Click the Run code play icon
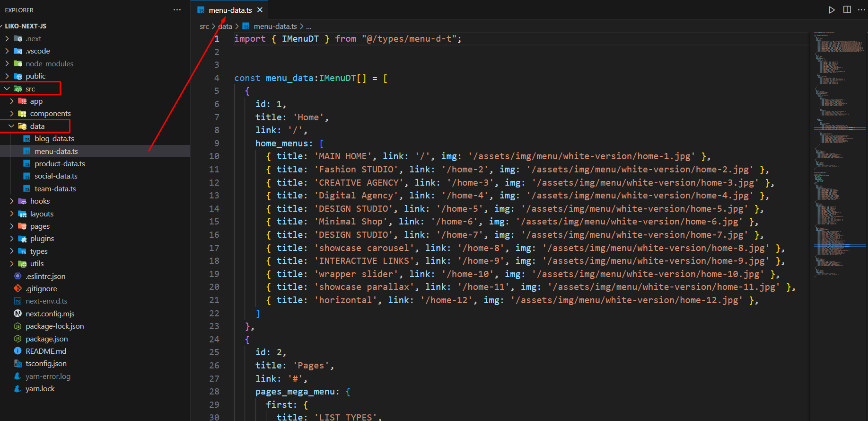The width and height of the screenshot is (868, 421). coord(832,10)
